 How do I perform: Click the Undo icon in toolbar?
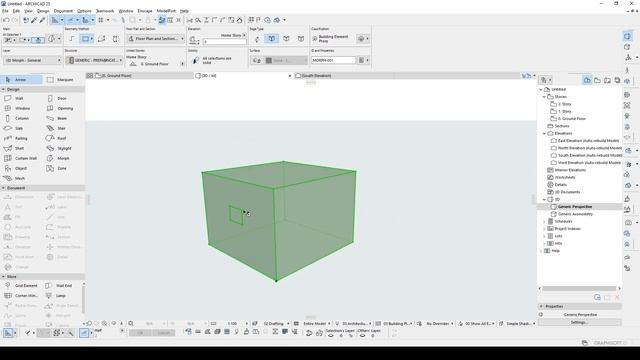[6, 20]
